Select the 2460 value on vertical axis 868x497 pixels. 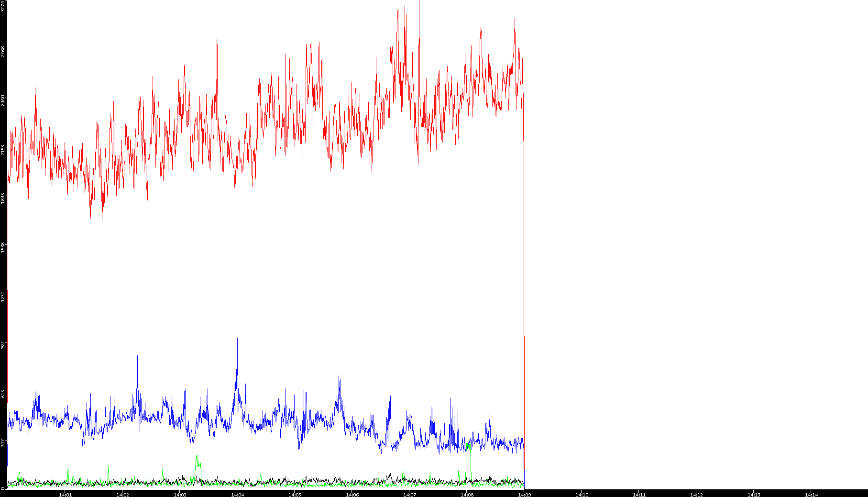pyautogui.click(x=3, y=101)
